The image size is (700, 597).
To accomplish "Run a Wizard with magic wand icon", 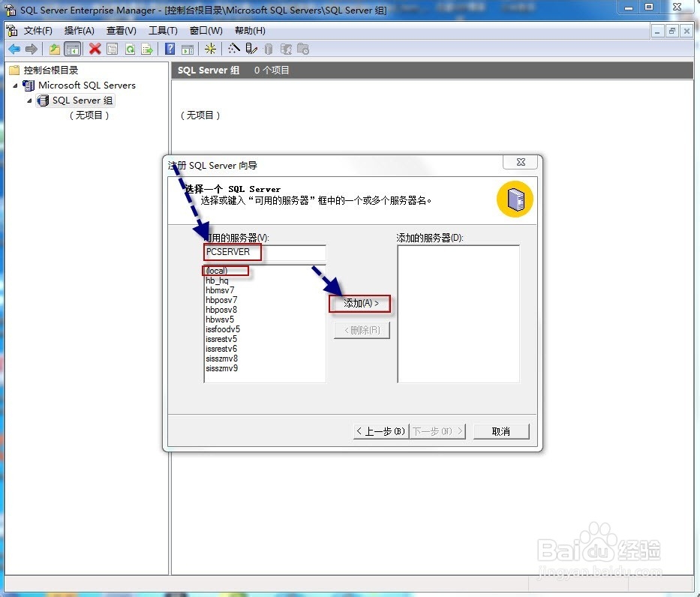I will [x=234, y=48].
